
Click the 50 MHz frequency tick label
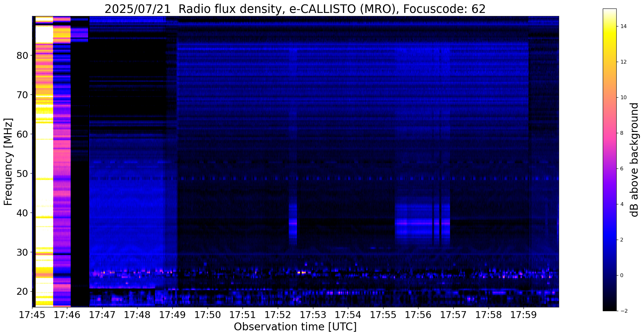22,174
